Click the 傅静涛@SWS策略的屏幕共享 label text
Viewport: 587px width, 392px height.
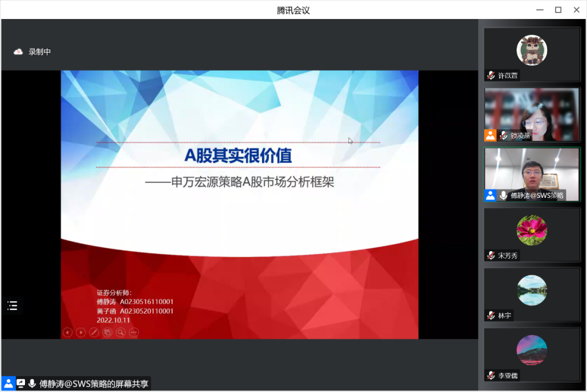[93, 383]
